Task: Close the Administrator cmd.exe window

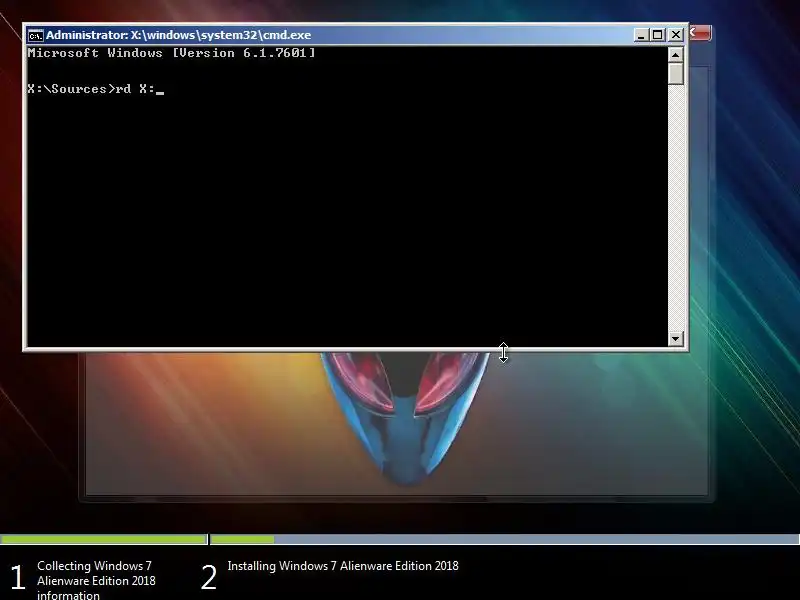Action: click(676, 35)
